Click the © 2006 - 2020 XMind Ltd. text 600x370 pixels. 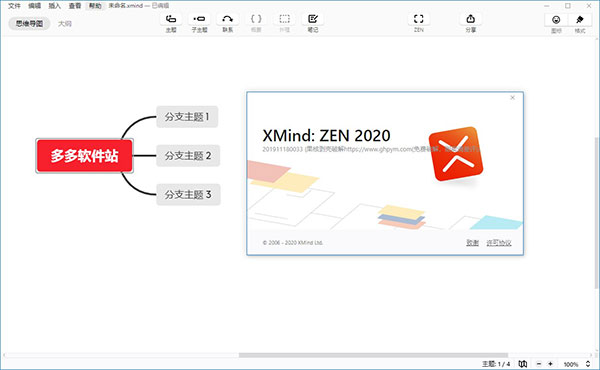pyautogui.click(x=293, y=243)
